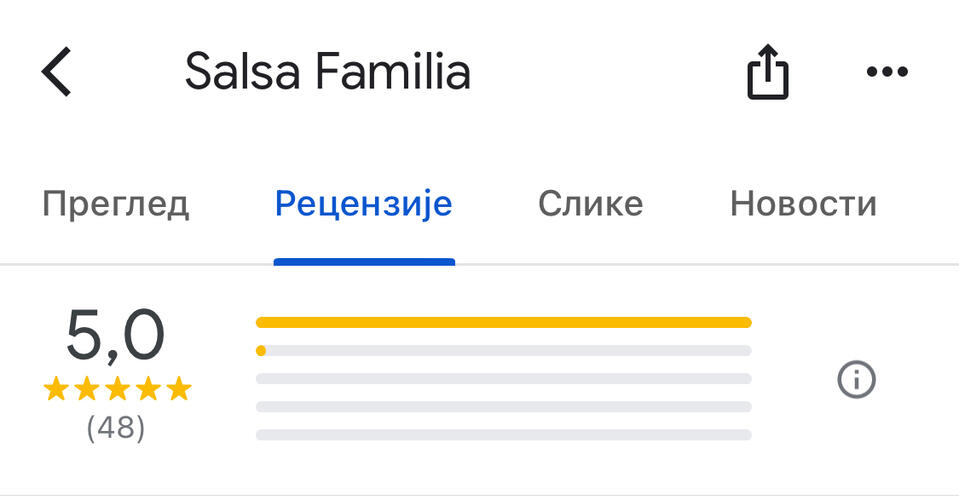Click the 5,0 average rating score
The width and height of the screenshot is (959, 500).
coord(115,337)
